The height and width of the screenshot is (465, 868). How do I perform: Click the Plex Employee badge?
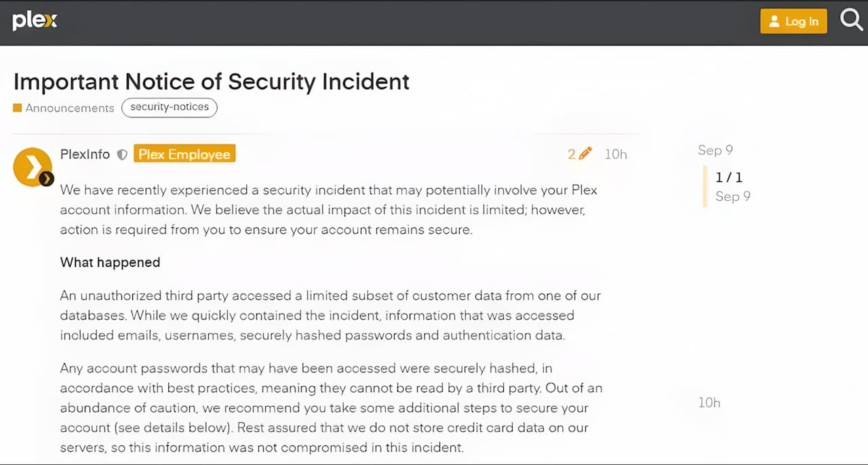click(x=184, y=154)
